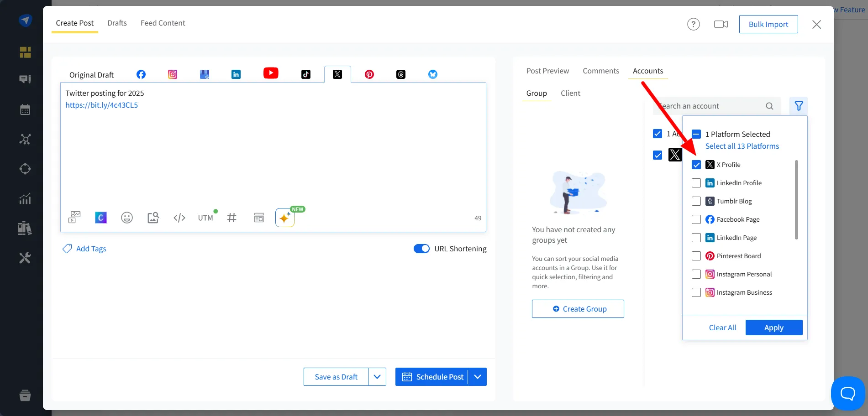Click the hashtag suggestions icon
Viewport: 868px width, 416px height.
tap(232, 218)
